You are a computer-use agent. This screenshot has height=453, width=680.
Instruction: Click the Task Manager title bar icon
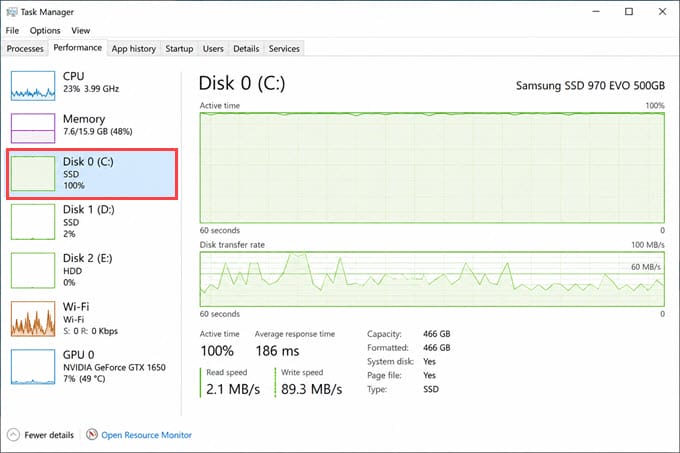pos(12,12)
